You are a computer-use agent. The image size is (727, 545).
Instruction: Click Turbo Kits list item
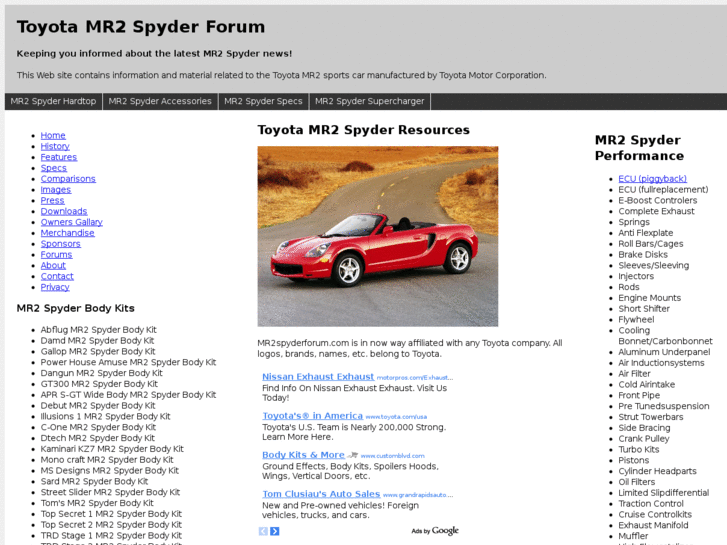coord(639,449)
